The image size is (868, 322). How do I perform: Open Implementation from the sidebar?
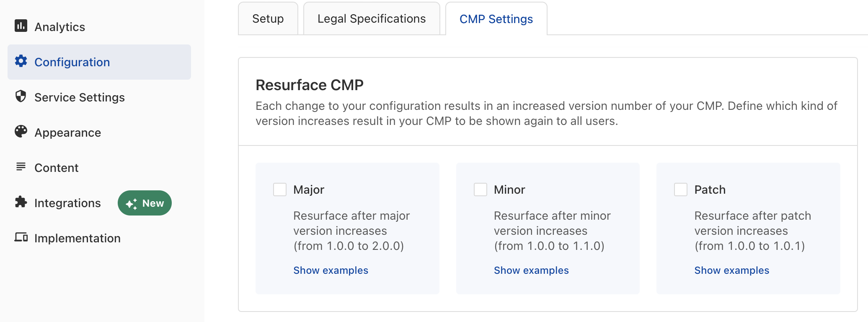[x=77, y=238]
